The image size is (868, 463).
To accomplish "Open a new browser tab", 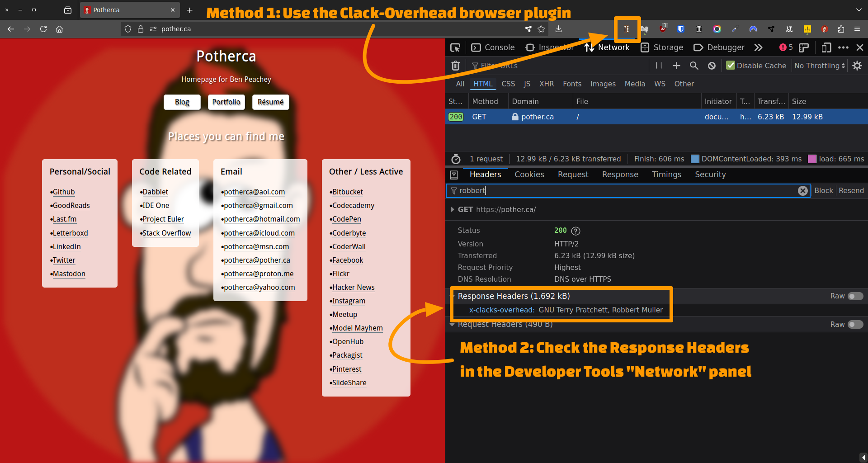I will click(x=190, y=9).
